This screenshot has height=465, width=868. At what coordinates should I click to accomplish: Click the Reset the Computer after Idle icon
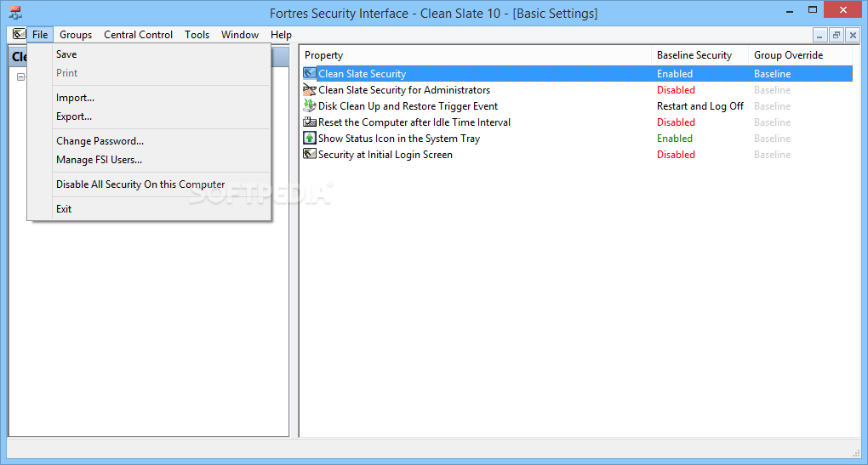pyautogui.click(x=310, y=122)
